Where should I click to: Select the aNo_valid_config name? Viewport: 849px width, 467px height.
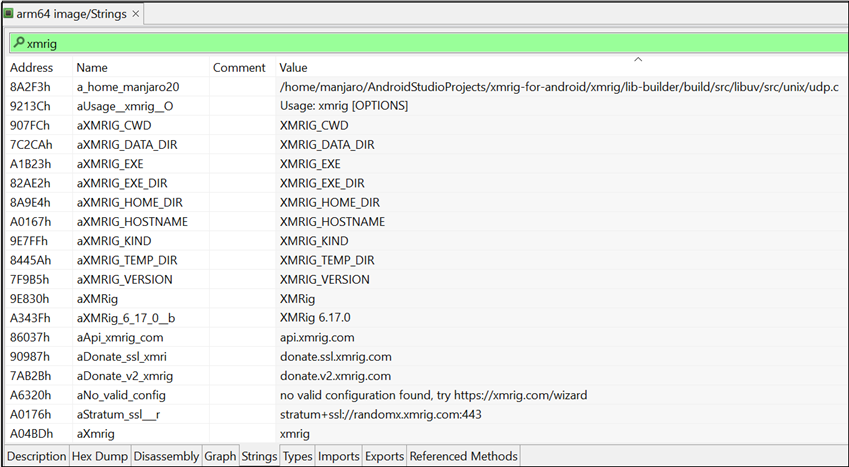[x=121, y=395]
